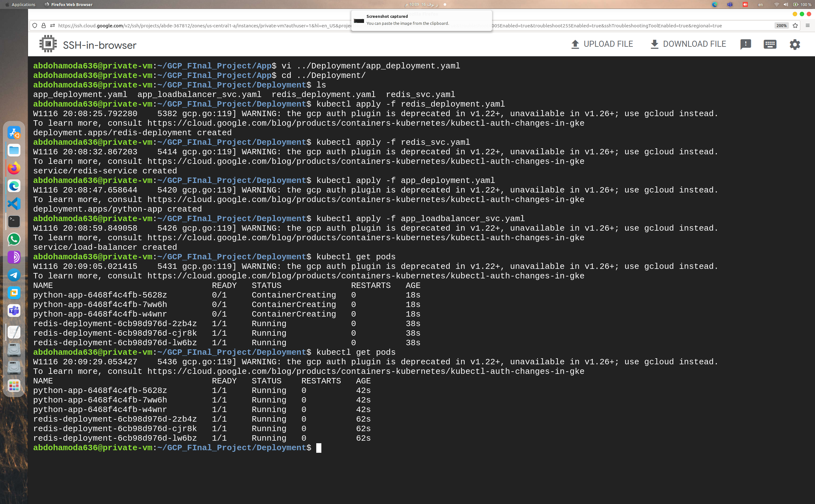This screenshot has height=504, width=815.
Task: Open Telegram from the dock
Action: [14, 275]
